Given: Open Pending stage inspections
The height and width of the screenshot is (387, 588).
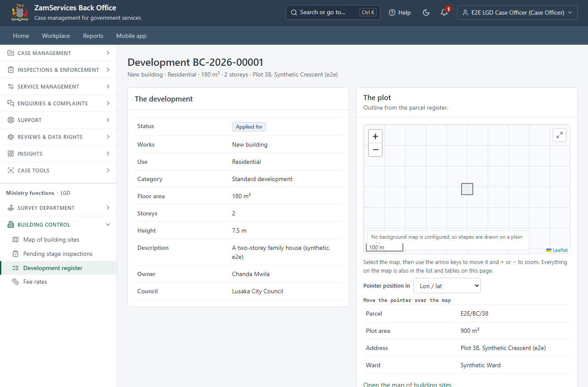Looking at the screenshot, I should click(x=58, y=254).
